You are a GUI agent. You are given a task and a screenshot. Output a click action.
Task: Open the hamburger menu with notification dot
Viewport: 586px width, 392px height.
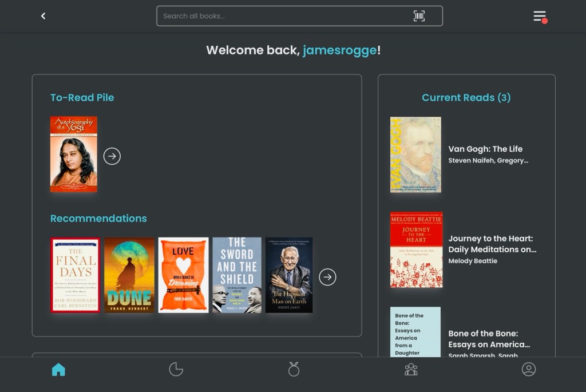540,17
